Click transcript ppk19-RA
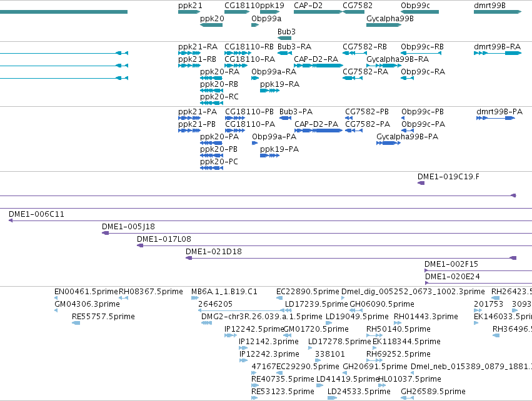 279,84
